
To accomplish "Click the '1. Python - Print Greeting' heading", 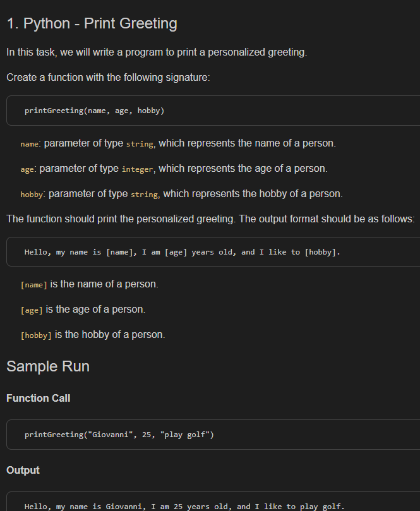I will click(x=92, y=24).
